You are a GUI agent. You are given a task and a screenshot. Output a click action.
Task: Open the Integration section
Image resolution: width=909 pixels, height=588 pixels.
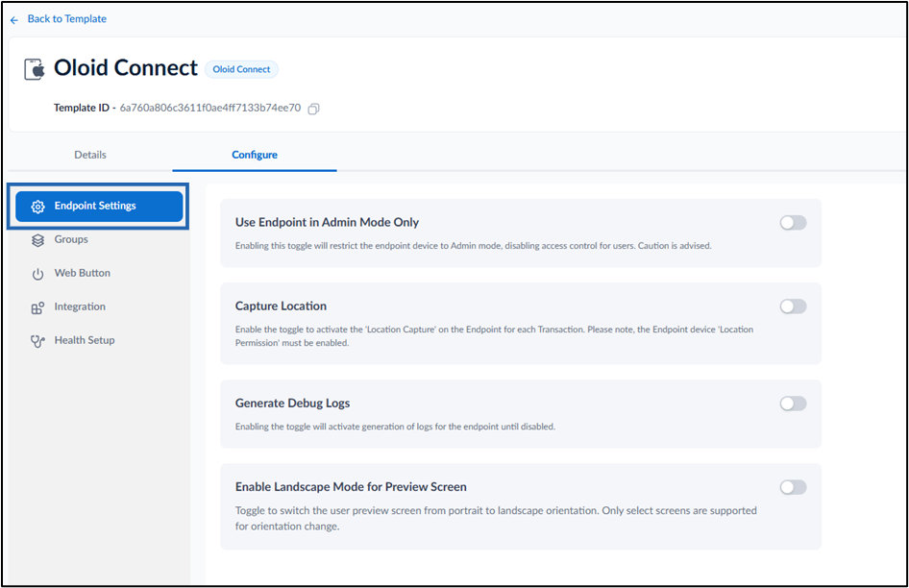[x=80, y=306]
